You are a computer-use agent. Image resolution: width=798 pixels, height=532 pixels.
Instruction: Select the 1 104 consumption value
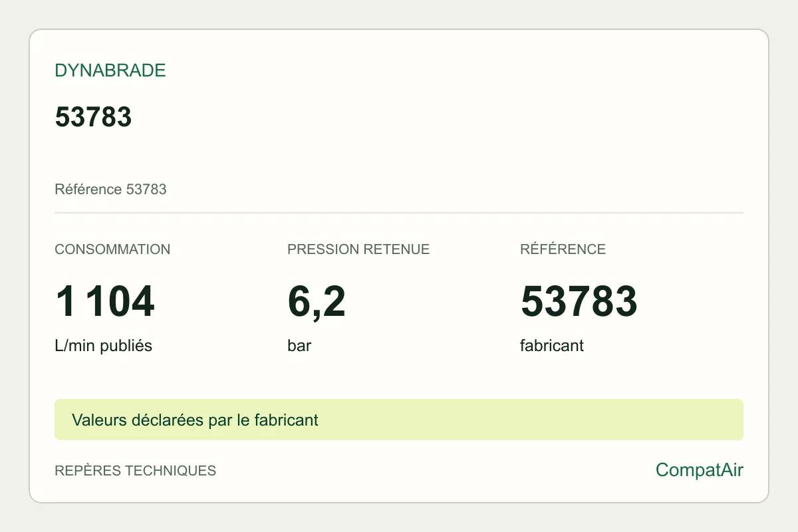click(x=105, y=301)
